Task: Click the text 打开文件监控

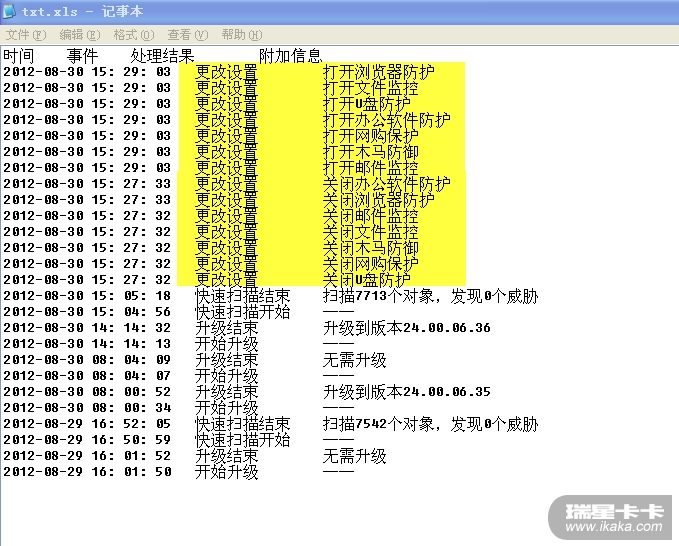Action: pyautogui.click(x=371, y=88)
